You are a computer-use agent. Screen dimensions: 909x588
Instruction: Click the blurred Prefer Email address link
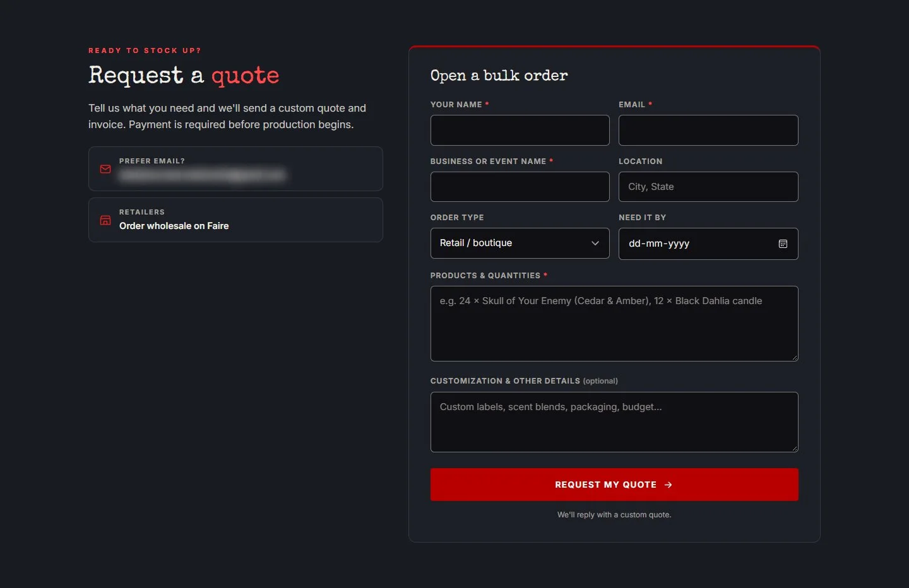203,175
